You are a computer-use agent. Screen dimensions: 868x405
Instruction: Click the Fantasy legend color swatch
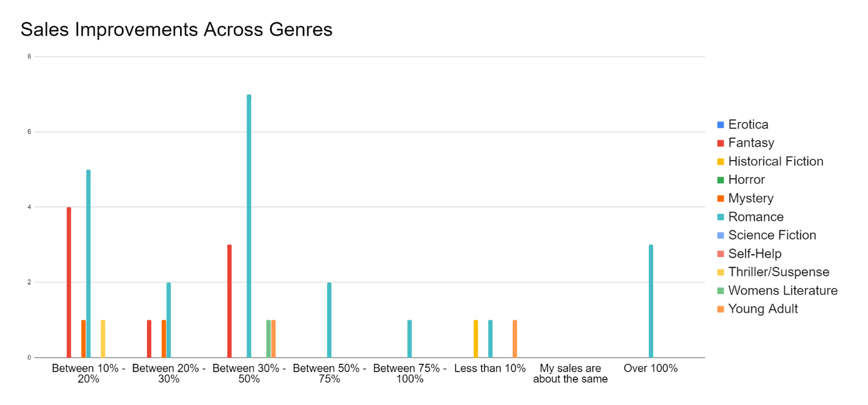point(721,143)
